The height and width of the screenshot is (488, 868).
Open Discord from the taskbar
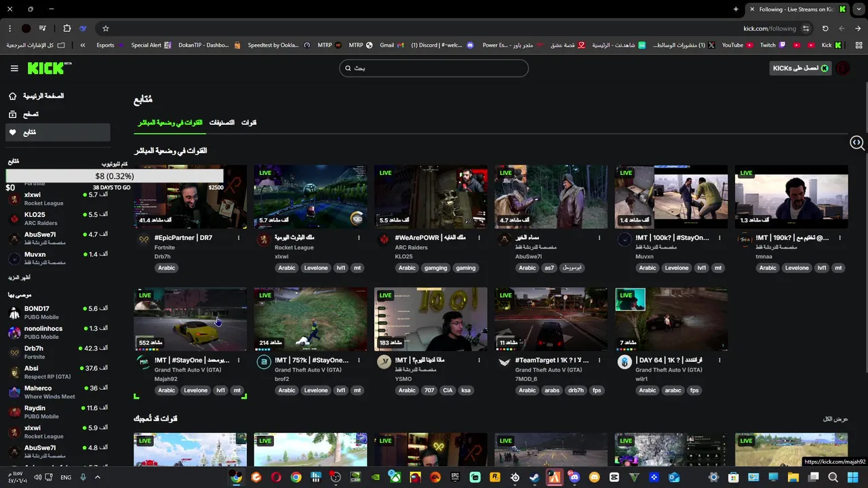tap(574, 477)
